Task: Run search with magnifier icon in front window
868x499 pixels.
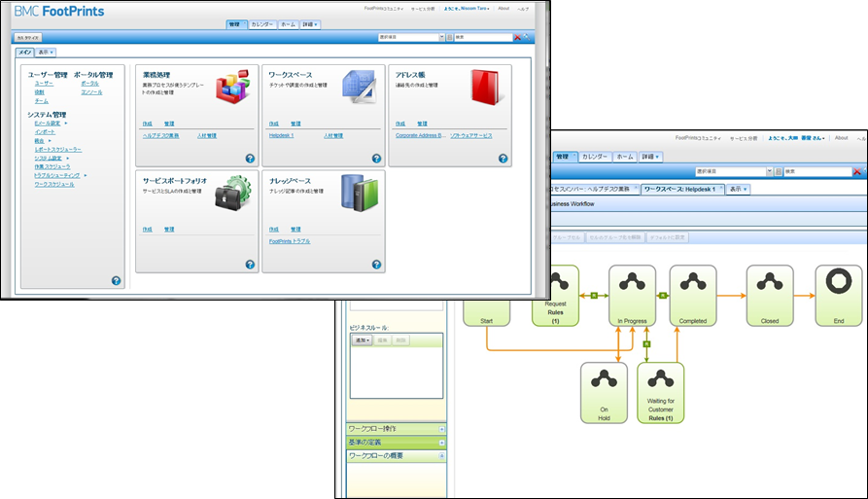Action: point(526,37)
